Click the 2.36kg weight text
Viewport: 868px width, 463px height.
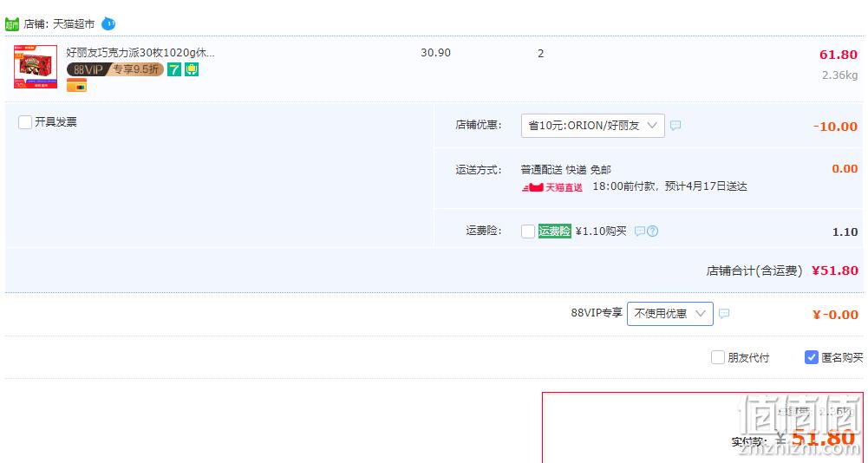pos(839,75)
